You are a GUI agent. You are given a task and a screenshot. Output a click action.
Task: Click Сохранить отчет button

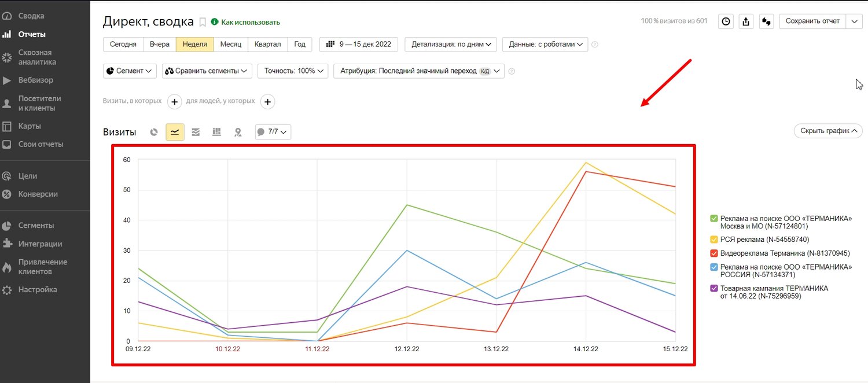(813, 21)
